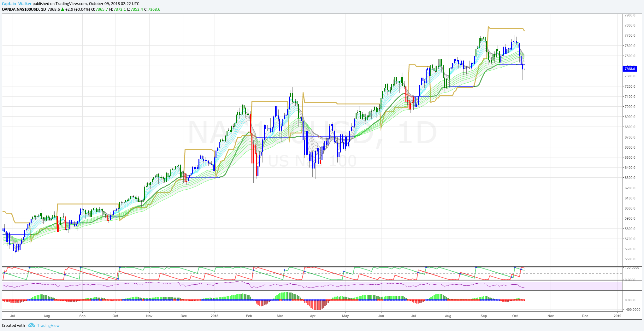The image size is (644, 331).
Task: Open the TradingView text link
Action: (48, 326)
